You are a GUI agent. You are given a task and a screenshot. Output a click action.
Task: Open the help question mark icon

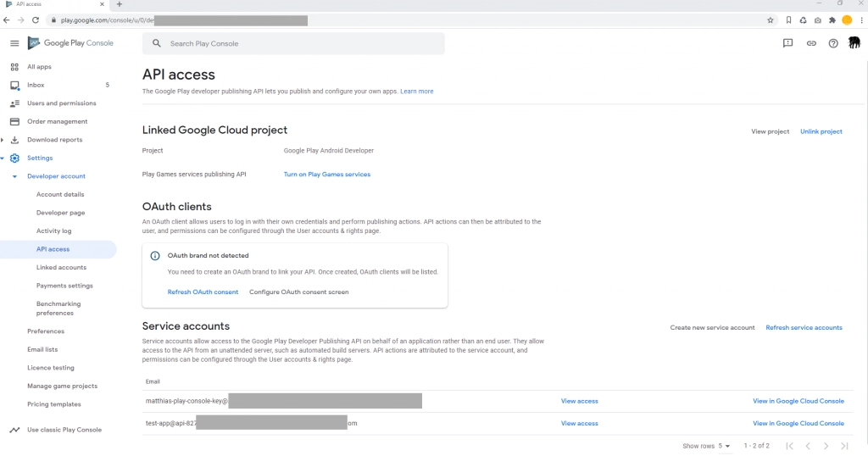tap(833, 43)
